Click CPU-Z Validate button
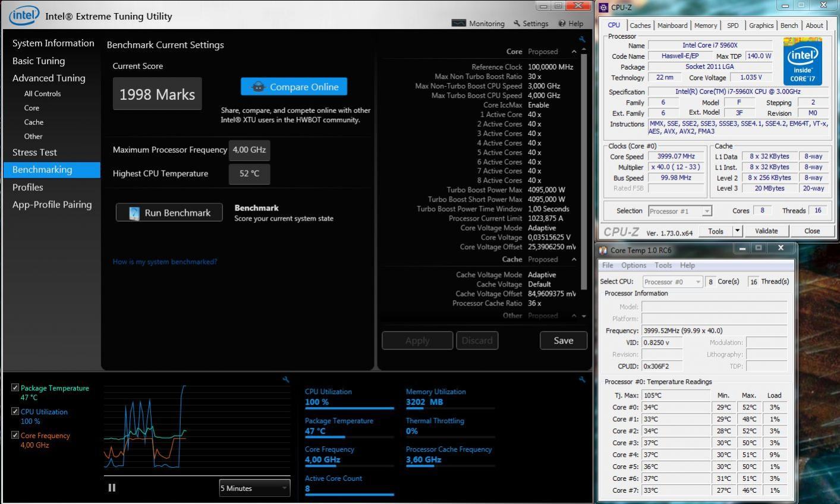This screenshot has width=840, height=504. click(x=766, y=231)
